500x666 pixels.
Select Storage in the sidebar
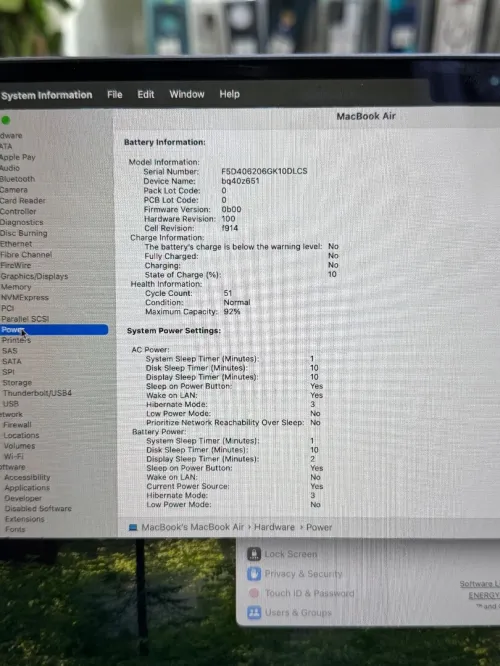coord(17,383)
